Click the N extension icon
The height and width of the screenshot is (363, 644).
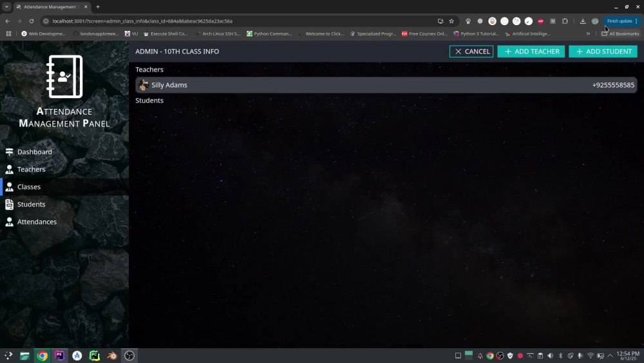(553, 21)
